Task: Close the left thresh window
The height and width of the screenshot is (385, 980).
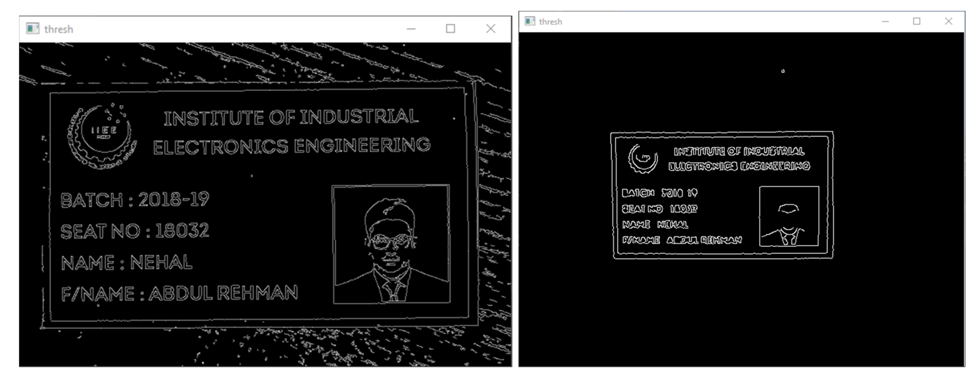Action: (490, 29)
